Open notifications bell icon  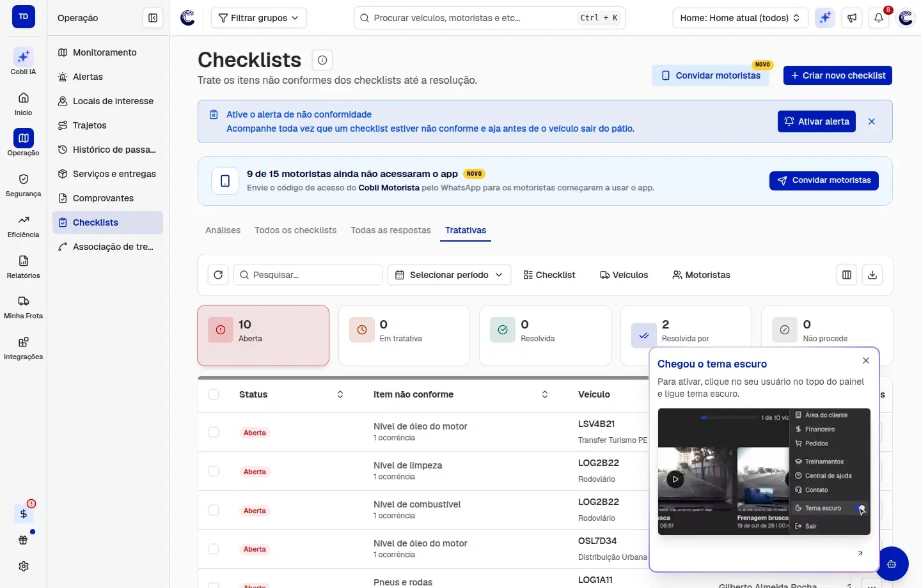(x=879, y=18)
